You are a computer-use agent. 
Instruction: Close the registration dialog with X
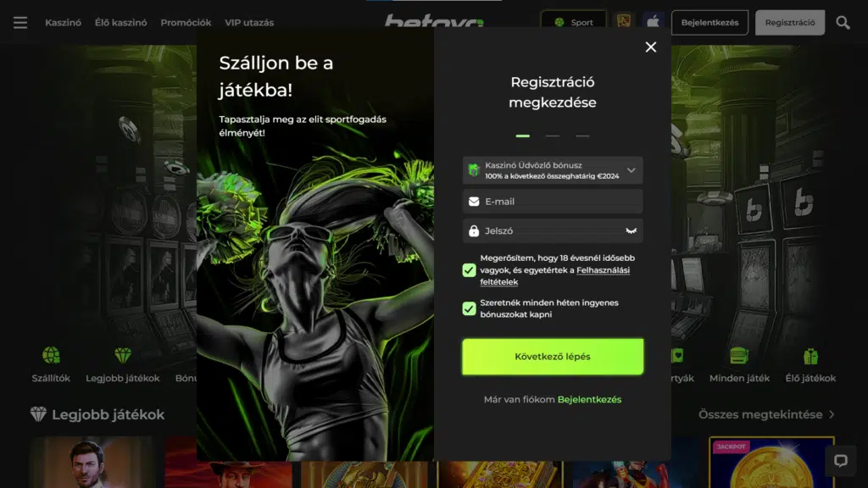point(651,47)
